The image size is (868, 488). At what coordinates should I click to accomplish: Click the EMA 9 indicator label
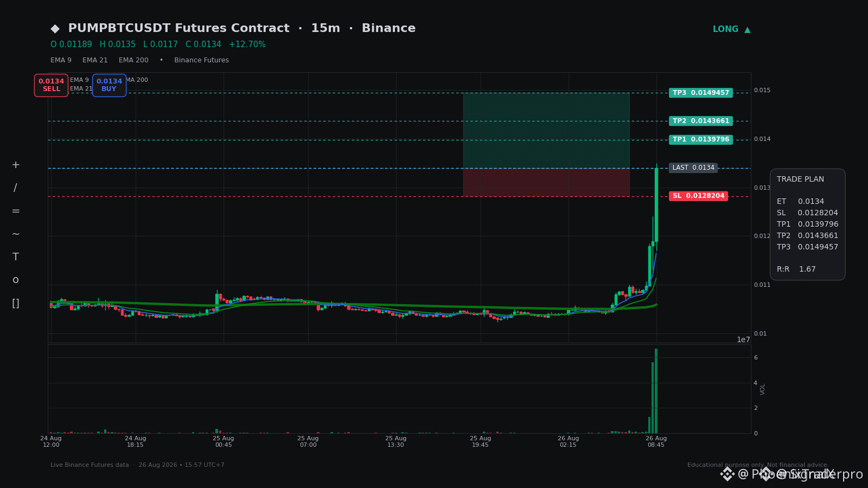61,60
